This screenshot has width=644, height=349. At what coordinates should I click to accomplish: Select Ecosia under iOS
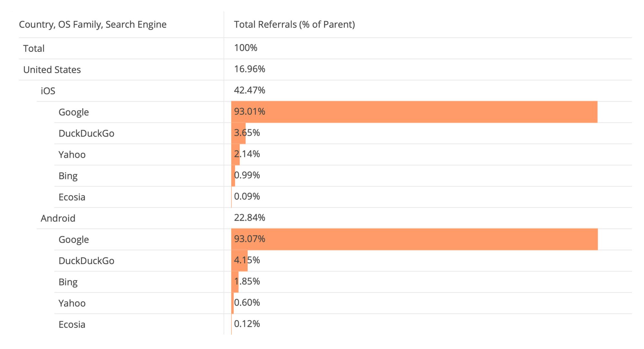coord(72,197)
